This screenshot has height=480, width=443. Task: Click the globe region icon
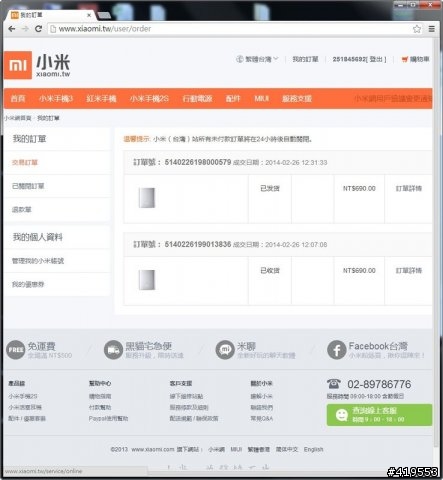tap(239, 59)
